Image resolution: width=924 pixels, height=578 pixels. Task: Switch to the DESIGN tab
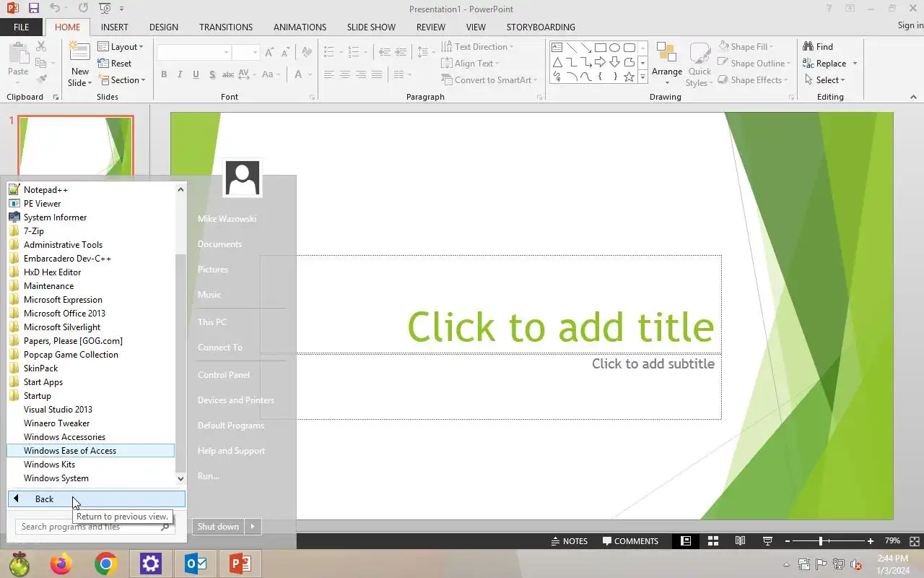click(x=164, y=27)
